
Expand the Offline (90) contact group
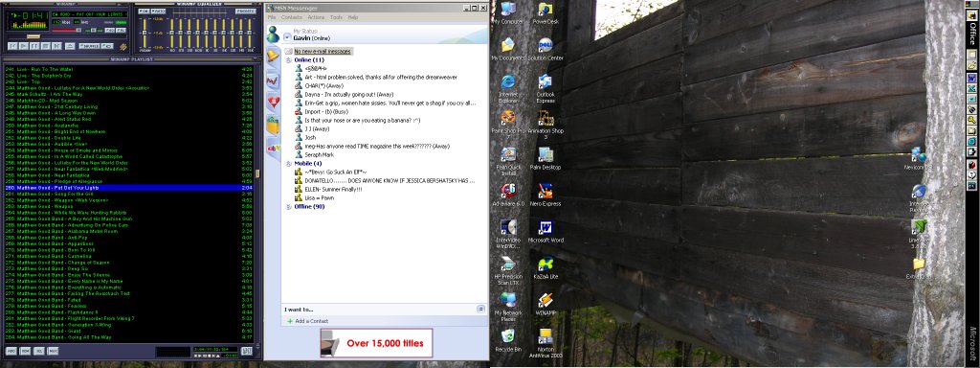click(x=289, y=207)
